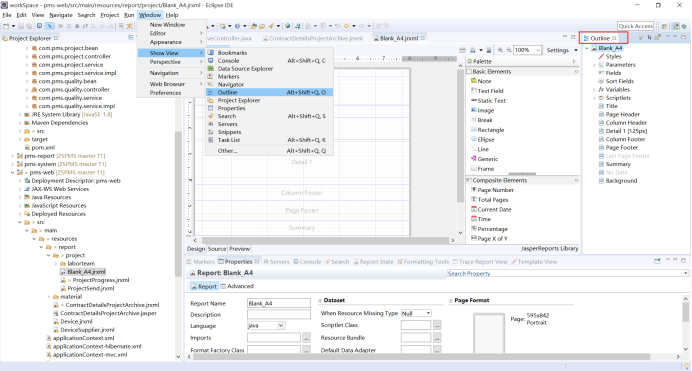Switch to the Preview editor tab

240,249
